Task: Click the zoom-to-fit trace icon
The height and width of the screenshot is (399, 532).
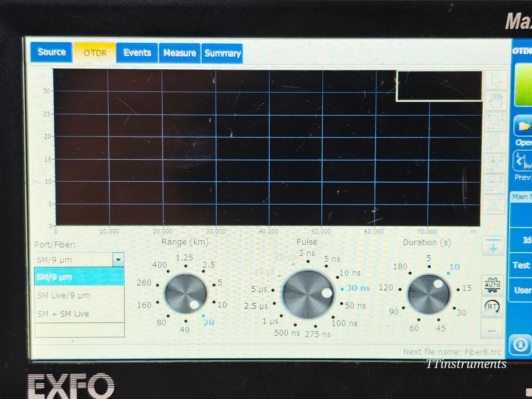Action: (494, 204)
